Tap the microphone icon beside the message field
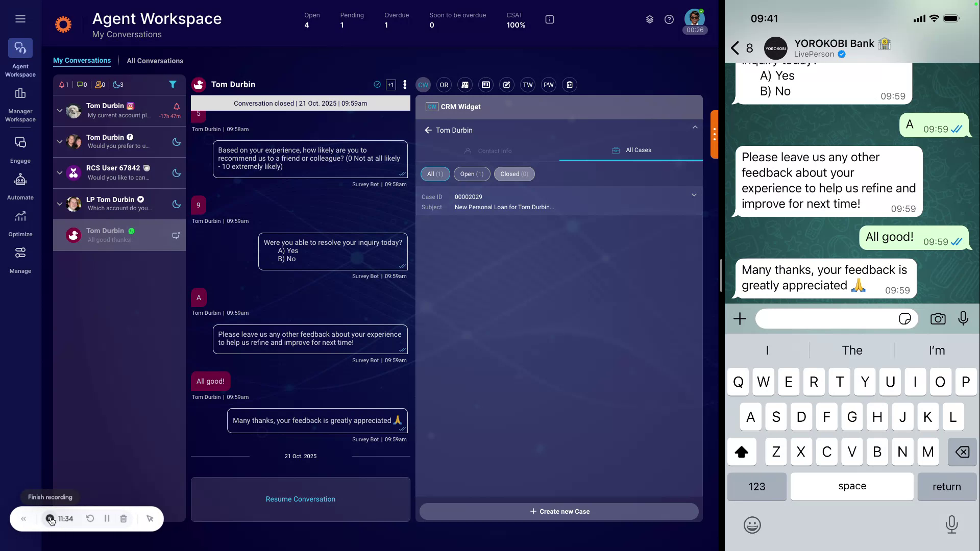The width and height of the screenshot is (980, 551). 964,318
